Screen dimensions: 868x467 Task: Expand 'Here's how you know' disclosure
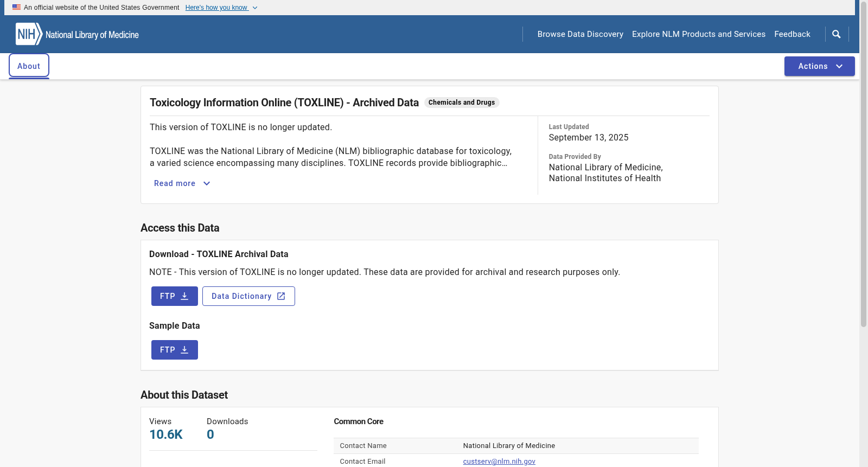[x=221, y=8]
